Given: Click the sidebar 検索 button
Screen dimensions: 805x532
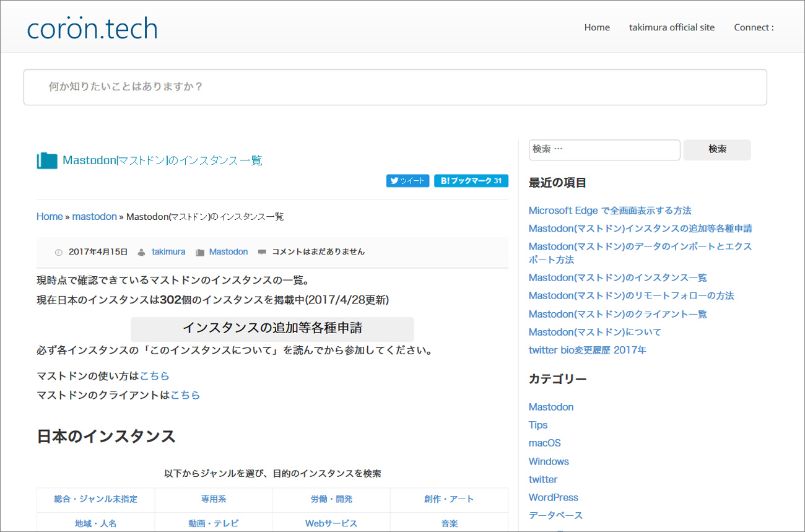Looking at the screenshot, I should [x=717, y=150].
